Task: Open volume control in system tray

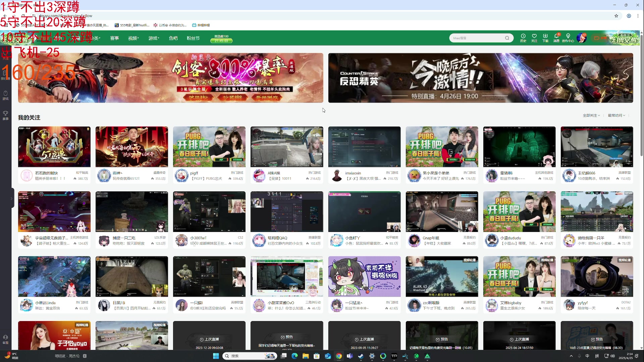Action: tap(613, 356)
